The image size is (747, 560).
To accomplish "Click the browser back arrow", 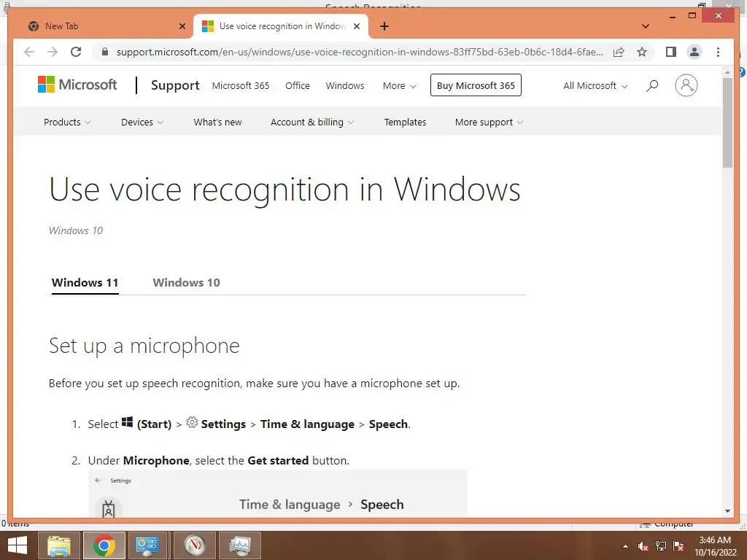I will point(29,52).
